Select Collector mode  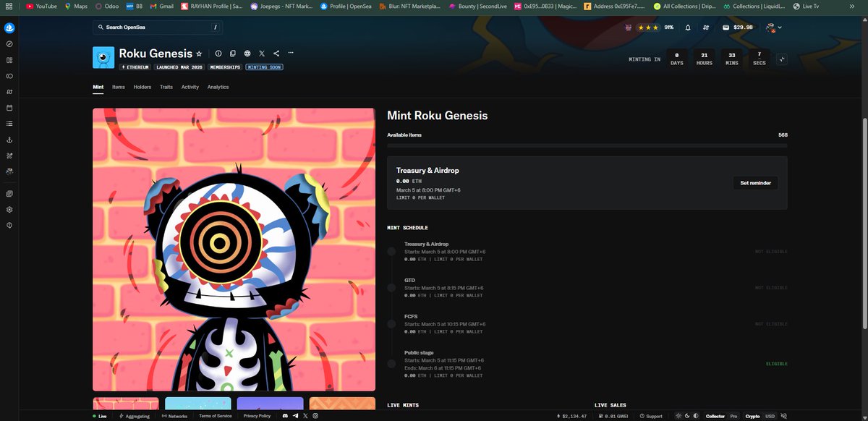715,416
